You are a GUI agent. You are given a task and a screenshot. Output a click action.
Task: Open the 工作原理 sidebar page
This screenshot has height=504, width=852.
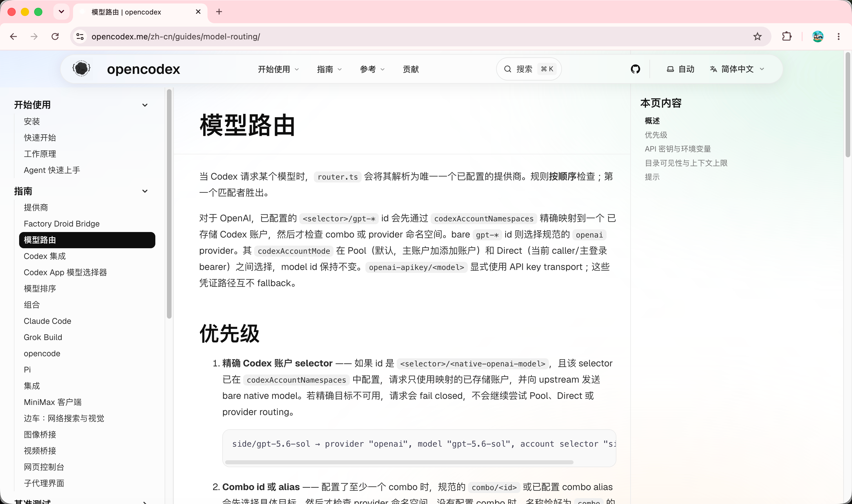[40, 154]
